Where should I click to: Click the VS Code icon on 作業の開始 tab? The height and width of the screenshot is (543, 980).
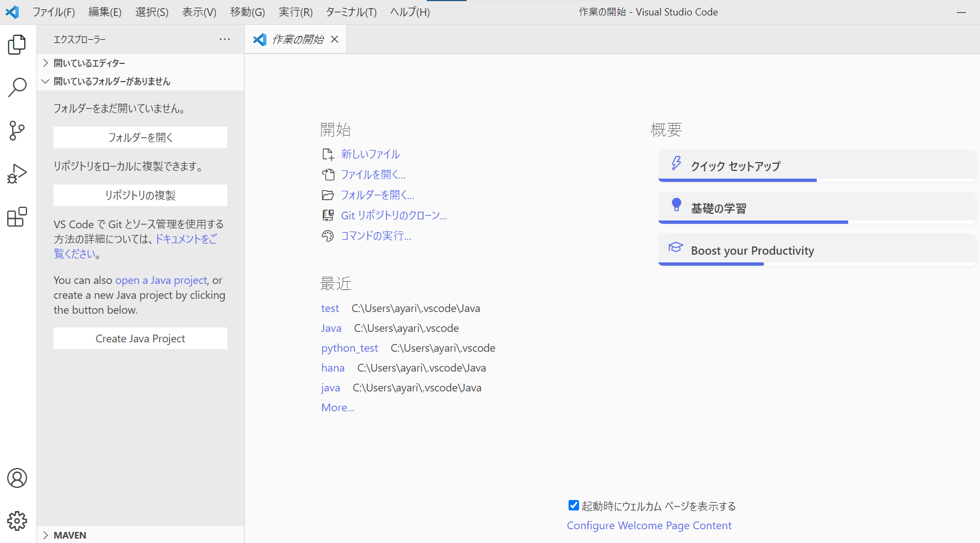[x=260, y=39]
